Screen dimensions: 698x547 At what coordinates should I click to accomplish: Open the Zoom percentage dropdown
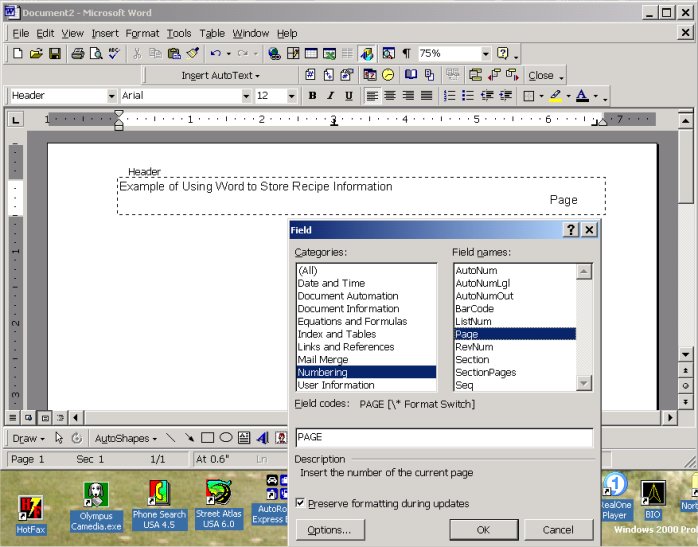tap(486, 53)
